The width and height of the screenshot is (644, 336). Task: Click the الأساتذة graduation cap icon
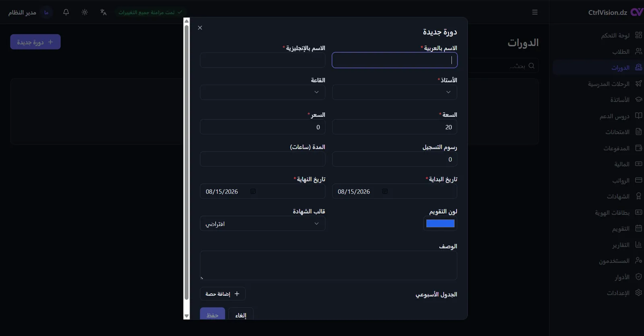coord(638,99)
